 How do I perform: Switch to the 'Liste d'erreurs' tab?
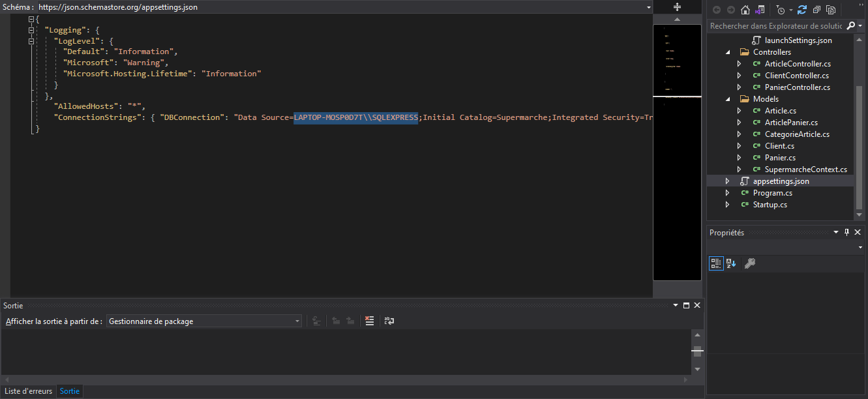(28, 391)
